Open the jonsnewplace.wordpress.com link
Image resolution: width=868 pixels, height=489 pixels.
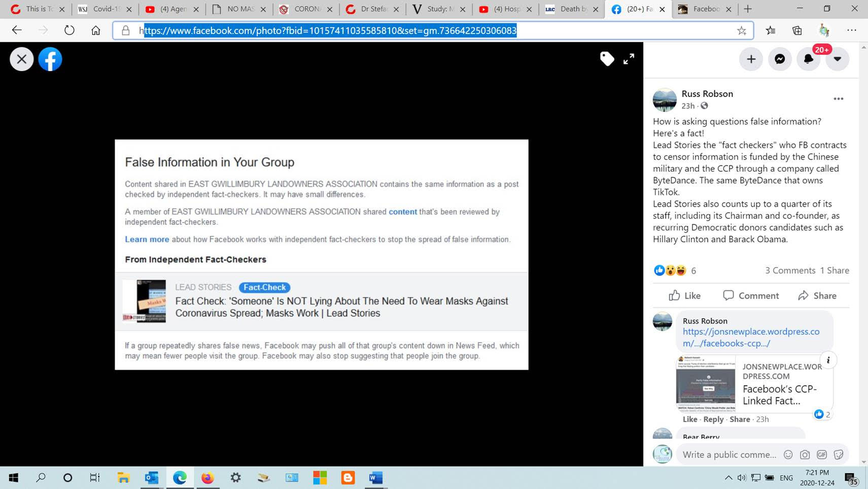click(x=751, y=337)
